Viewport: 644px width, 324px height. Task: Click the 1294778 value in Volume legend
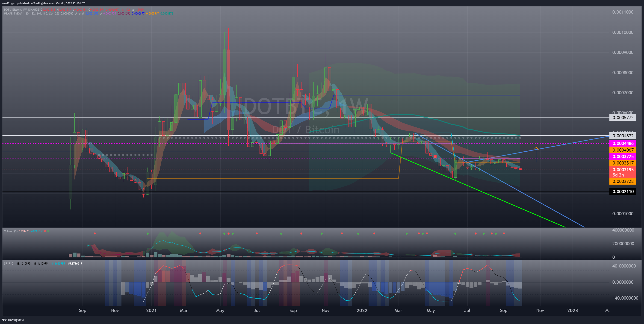[24, 231]
